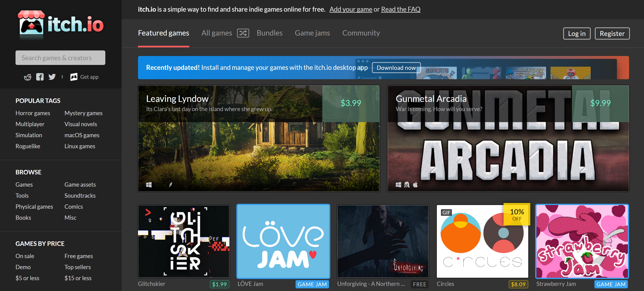Open the Mystery games tag
This screenshot has height=291, width=644.
pos(83,113)
